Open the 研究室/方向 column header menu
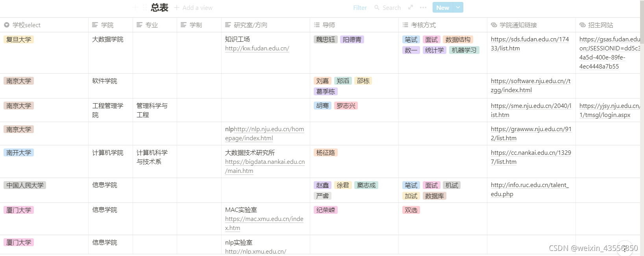This screenshot has width=644, height=256. 266,25
